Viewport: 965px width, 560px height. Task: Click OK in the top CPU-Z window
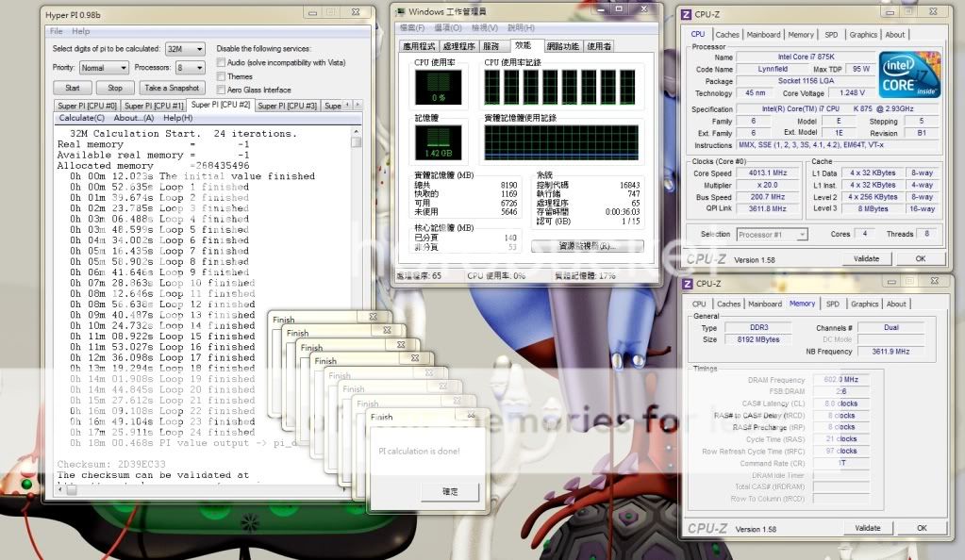tap(920, 259)
